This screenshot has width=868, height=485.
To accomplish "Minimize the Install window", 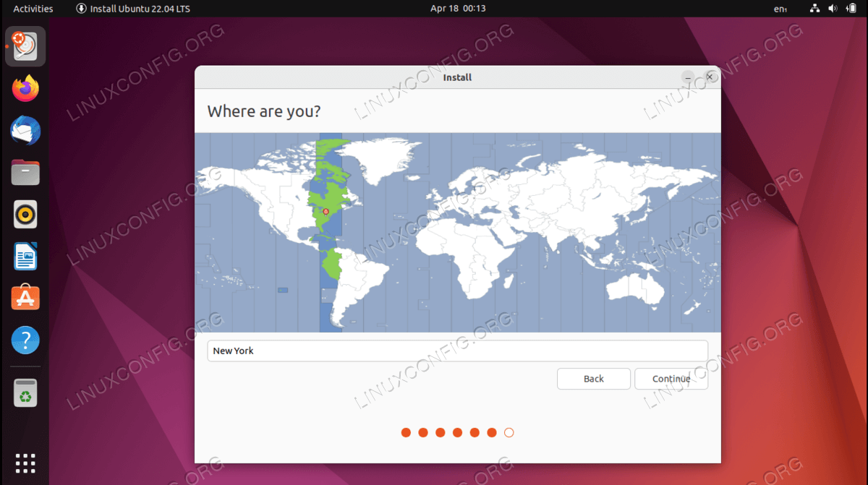I will pos(689,77).
